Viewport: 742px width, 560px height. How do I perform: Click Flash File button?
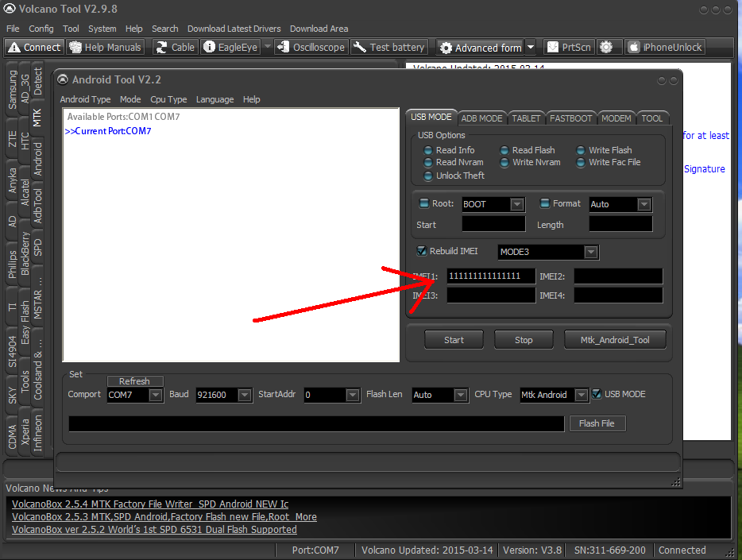(597, 423)
